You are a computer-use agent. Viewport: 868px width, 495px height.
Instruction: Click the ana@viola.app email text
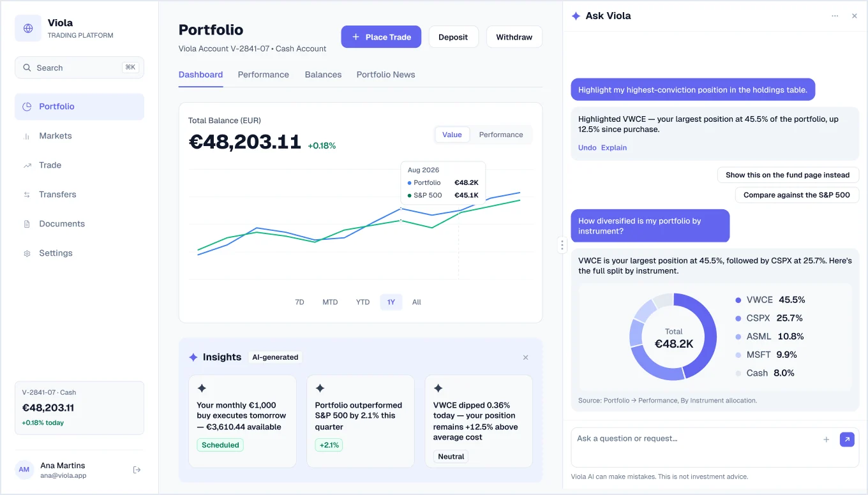pos(63,476)
